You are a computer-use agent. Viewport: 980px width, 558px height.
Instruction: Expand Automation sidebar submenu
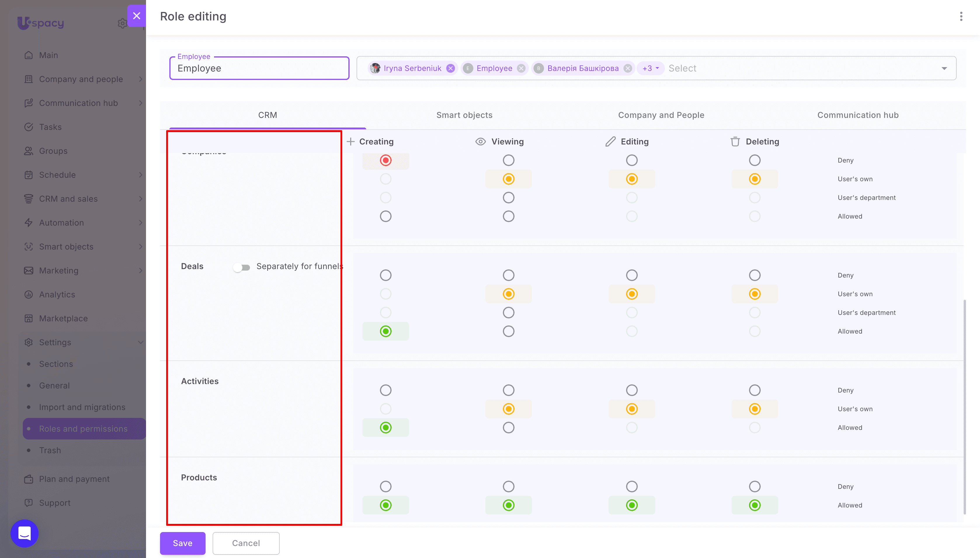coord(141,223)
